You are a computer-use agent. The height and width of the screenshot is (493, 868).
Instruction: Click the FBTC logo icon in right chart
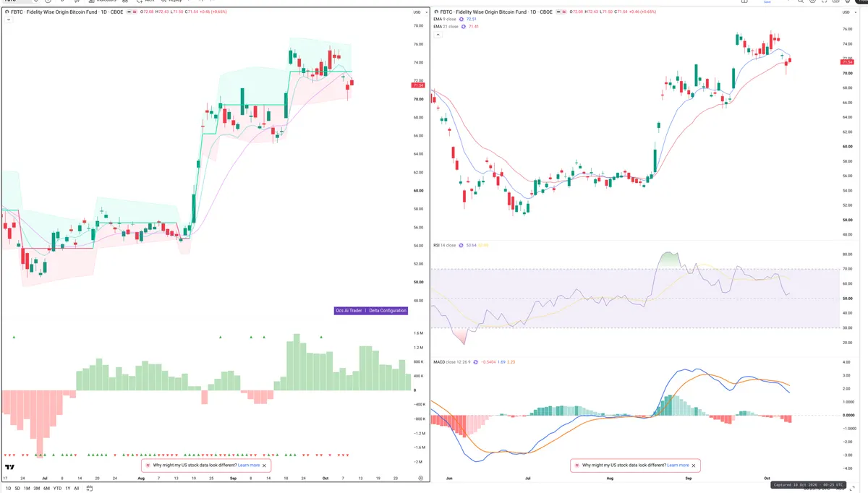[x=436, y=12]
